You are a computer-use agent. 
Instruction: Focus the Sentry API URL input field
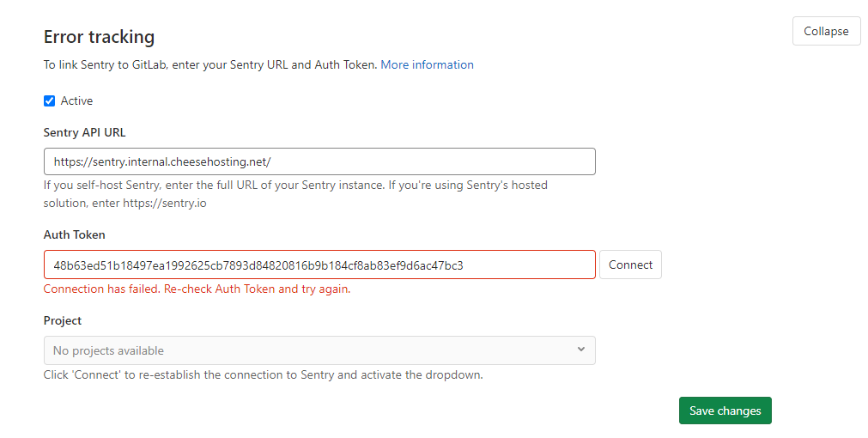click(319, 161)
